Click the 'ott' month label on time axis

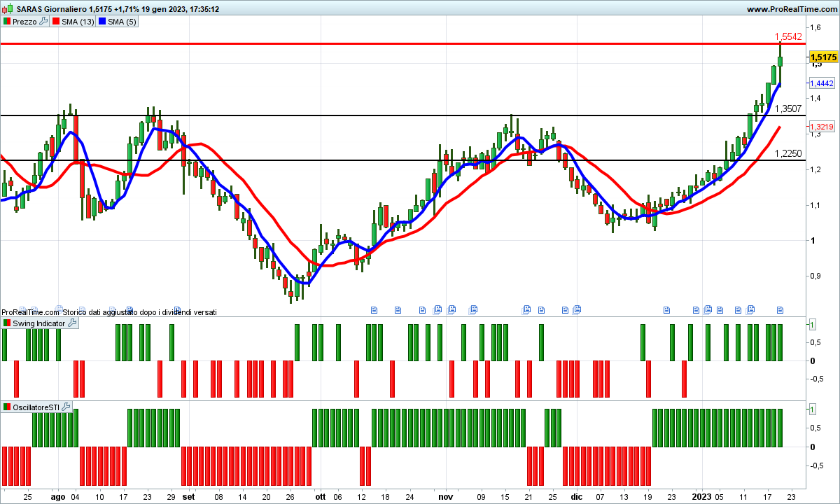pos(320,497)
